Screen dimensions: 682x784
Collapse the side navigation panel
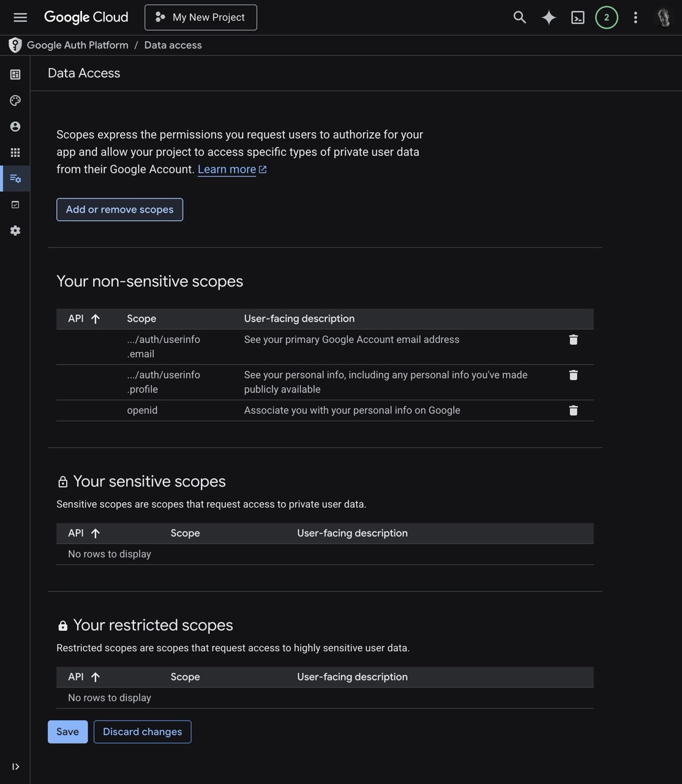pyautogui.click(x=16, y=766)
